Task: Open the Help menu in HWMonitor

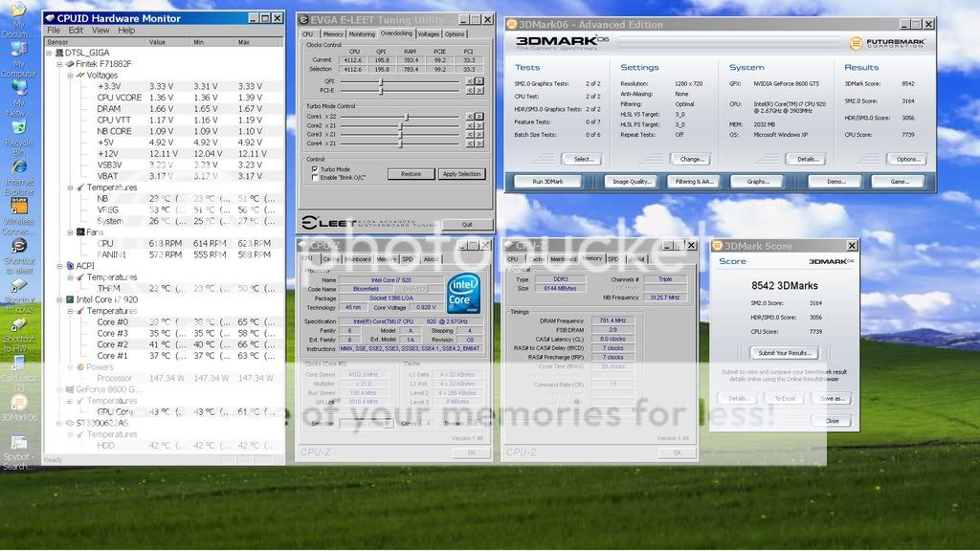Action: 126,30
